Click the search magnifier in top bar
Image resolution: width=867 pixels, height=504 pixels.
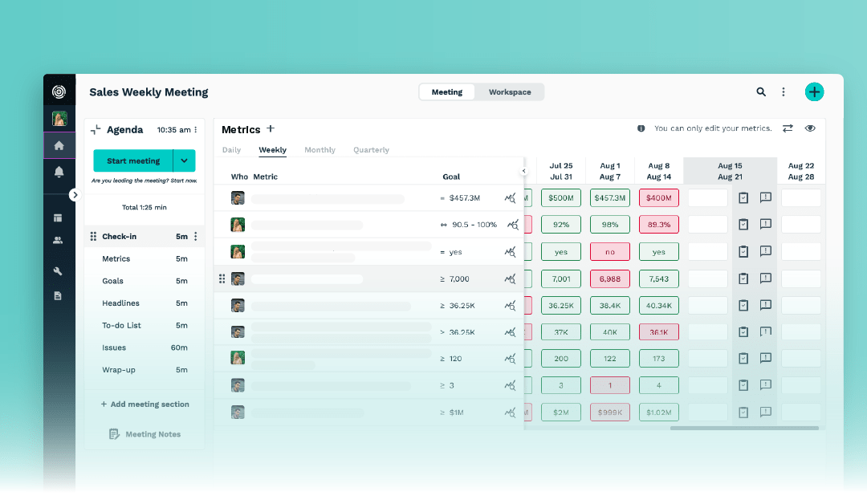click(x=761, y=92)
